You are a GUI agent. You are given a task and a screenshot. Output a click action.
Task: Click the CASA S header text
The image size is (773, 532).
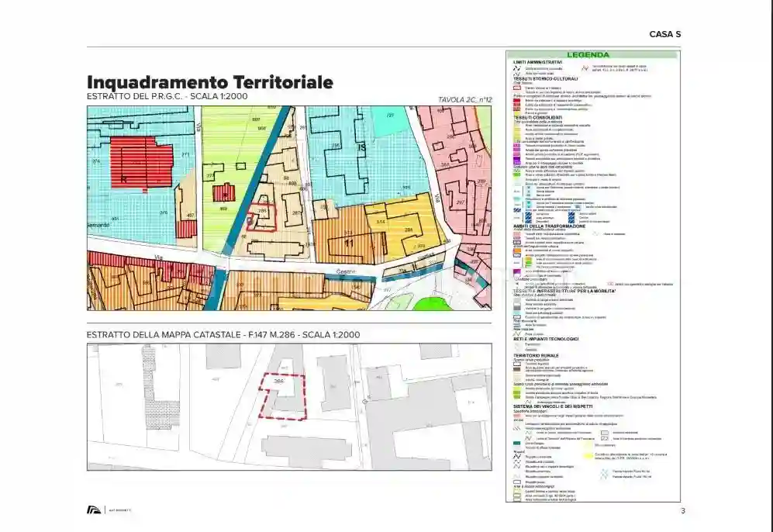click(x=665, y=34)
